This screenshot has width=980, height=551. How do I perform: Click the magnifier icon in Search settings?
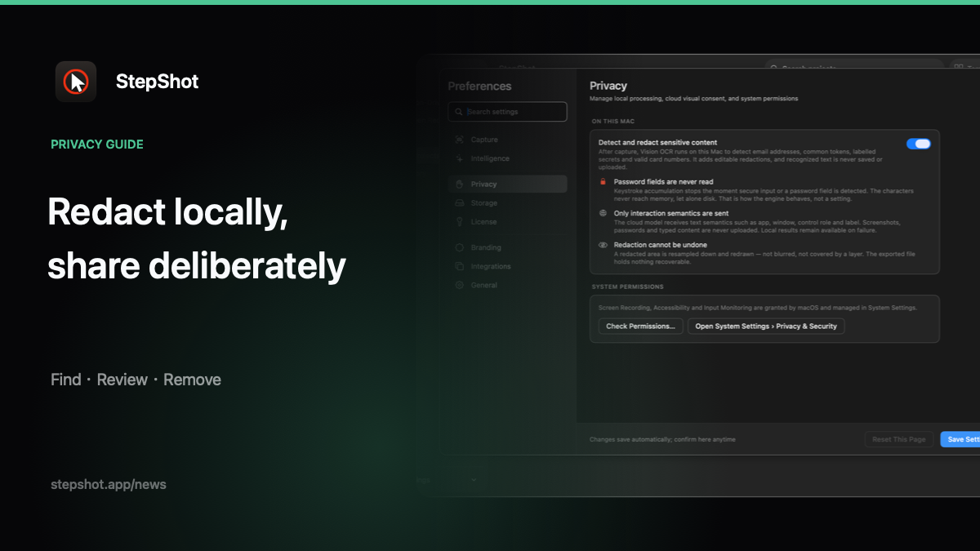click(x=459, y=112)
